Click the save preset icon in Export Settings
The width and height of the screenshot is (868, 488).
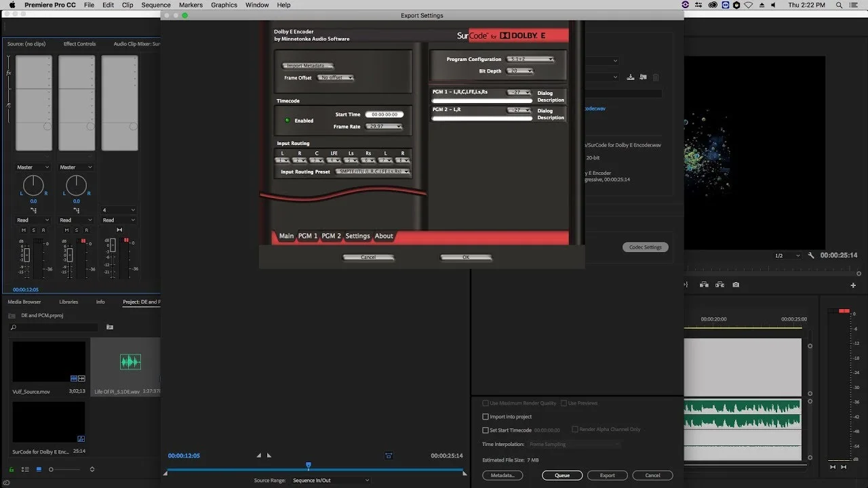(x=630, y=77)
